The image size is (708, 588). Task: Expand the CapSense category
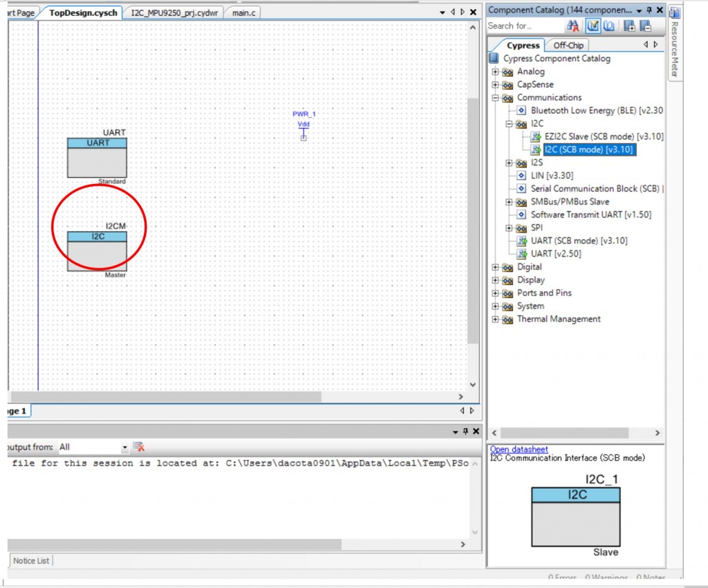coord(495,85)
